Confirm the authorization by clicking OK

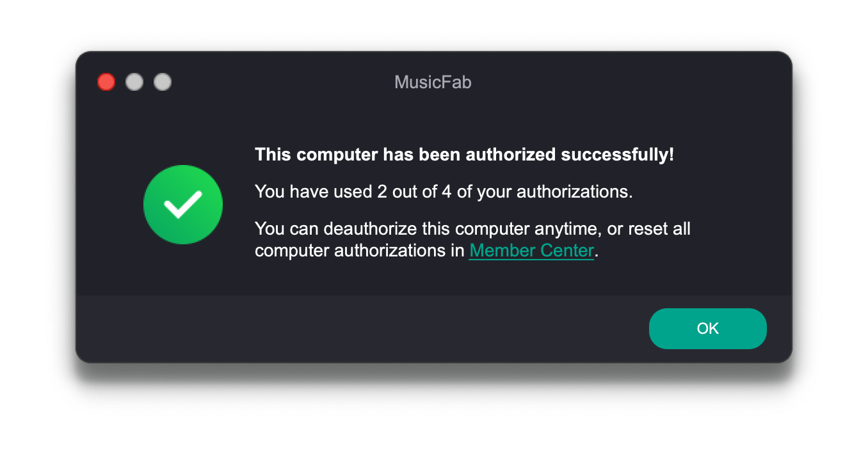tap(707, 329)
